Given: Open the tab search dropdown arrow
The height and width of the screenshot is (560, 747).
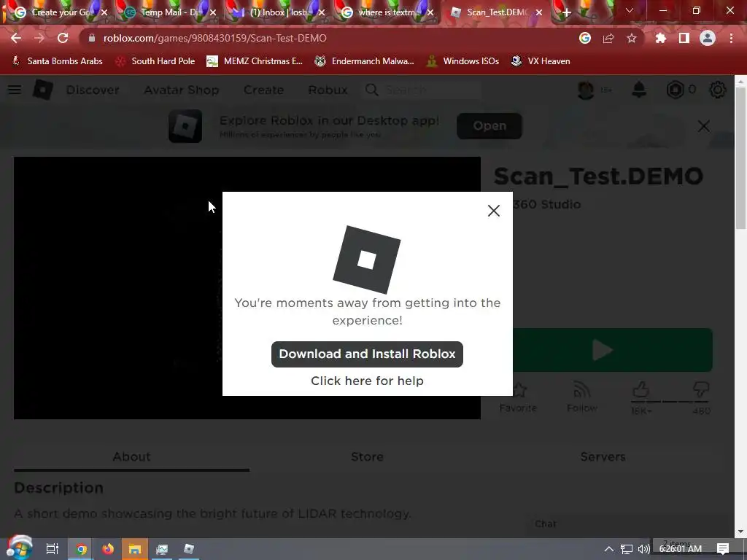Looking at the screenshot, I should pyautogui.click(x=629, y=10).
